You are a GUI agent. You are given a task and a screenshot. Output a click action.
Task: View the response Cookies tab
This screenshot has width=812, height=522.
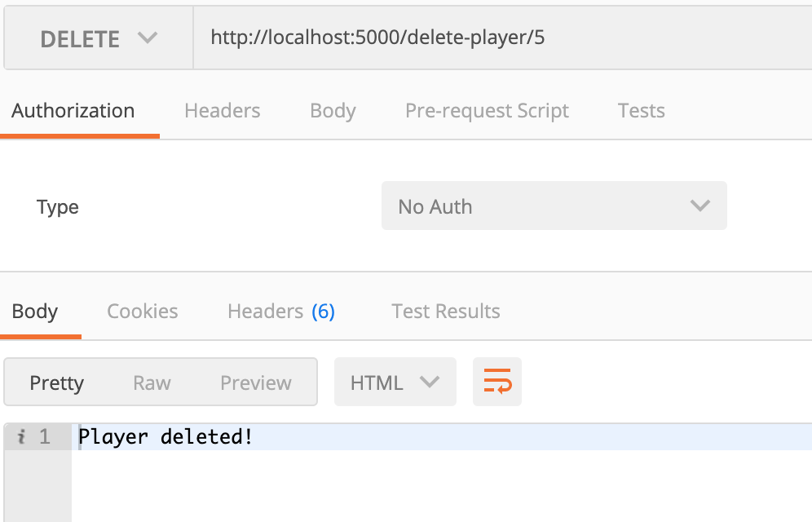coord(143,312)
